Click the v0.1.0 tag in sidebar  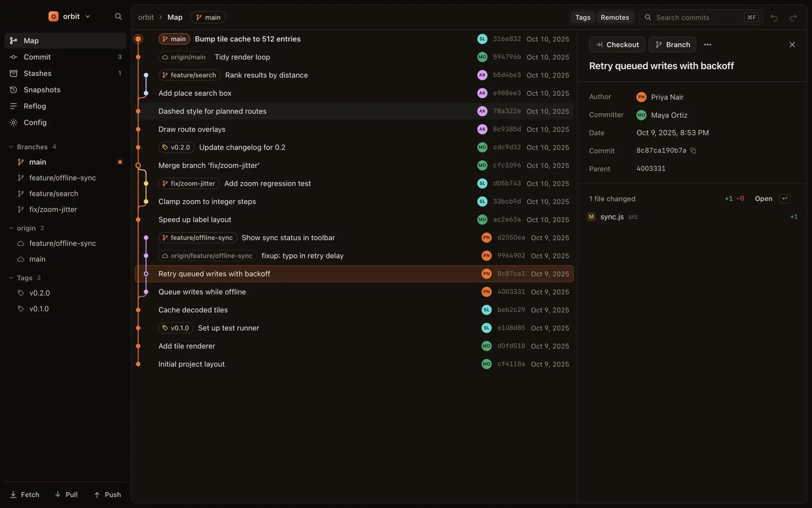39,309
